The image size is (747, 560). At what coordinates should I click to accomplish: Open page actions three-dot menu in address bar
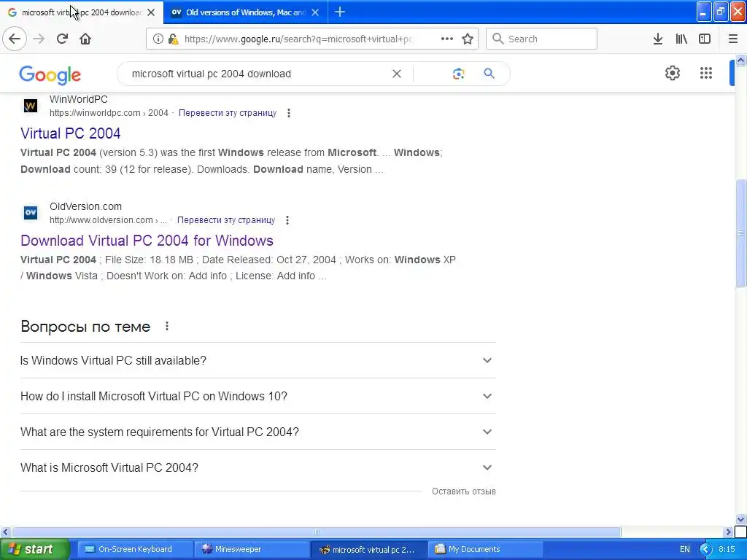pos(447,39)
